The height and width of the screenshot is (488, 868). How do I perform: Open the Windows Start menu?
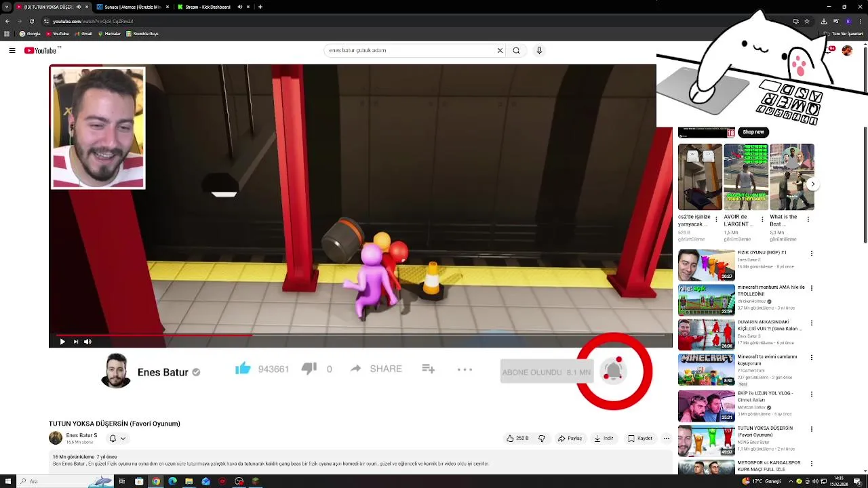pyautogui.click(x=7, y=481)
